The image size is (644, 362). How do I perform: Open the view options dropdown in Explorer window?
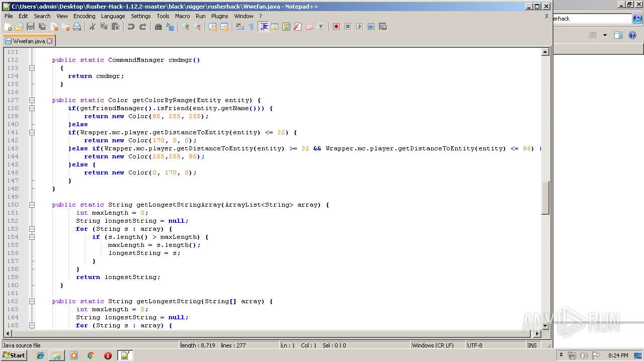pyautogui.click(x=605, y=35)
